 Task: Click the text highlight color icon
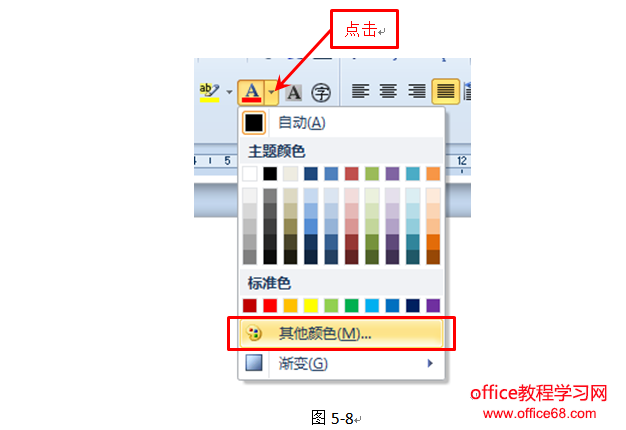(210, 92)
